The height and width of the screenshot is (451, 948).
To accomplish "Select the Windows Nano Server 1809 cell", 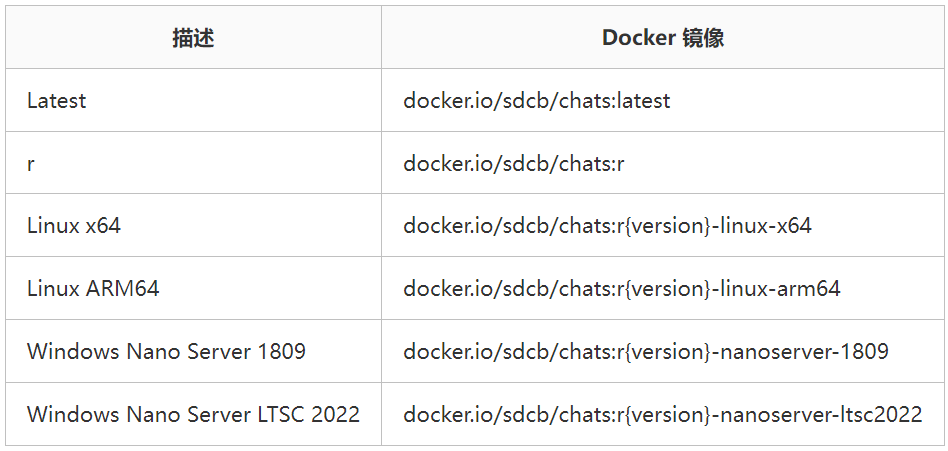I will click(166, 352).
